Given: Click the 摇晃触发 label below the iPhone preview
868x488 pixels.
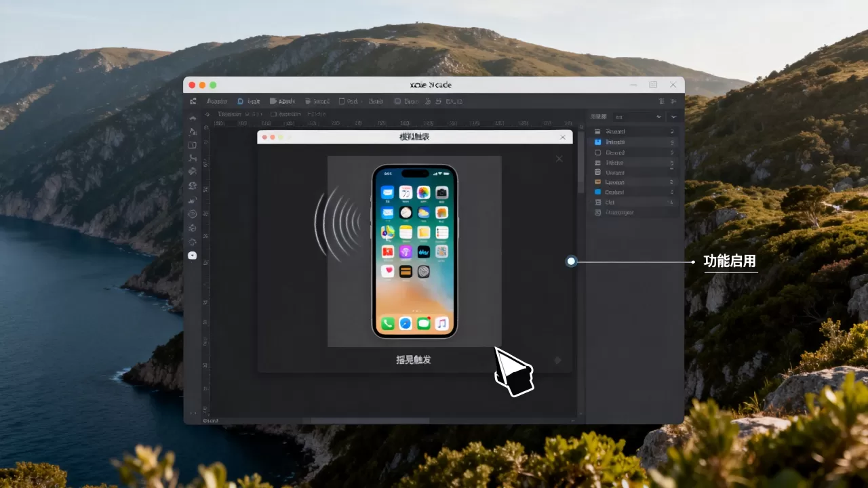Looking at the screenshot, I should 414,359.
